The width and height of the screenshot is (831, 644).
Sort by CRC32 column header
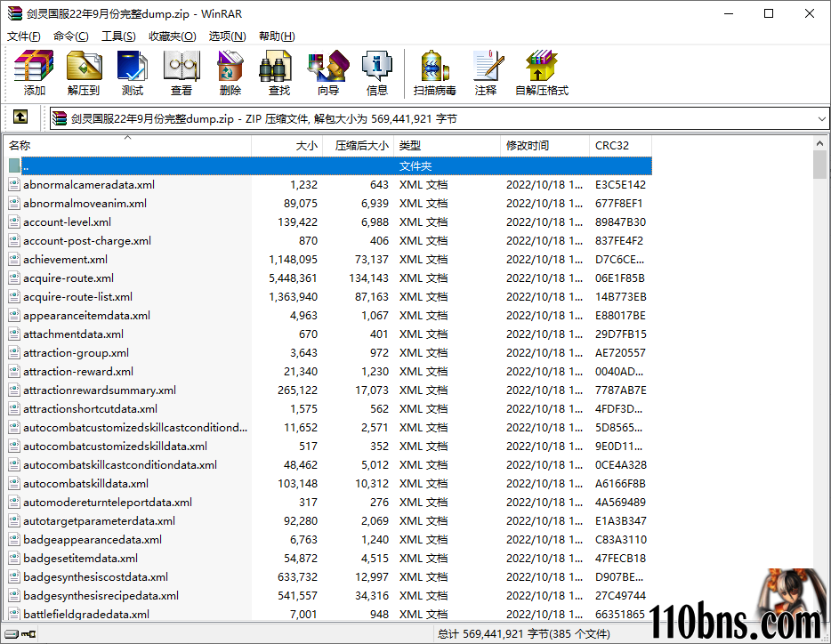pos(621,145)
